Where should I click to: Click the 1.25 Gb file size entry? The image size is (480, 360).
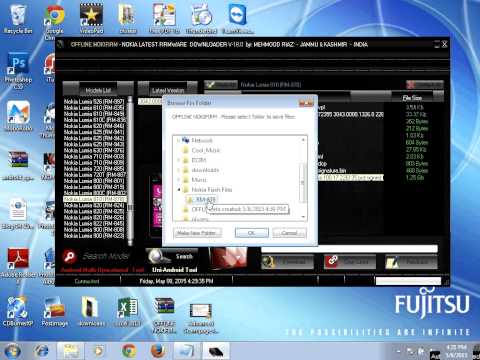tap(414, 178)
